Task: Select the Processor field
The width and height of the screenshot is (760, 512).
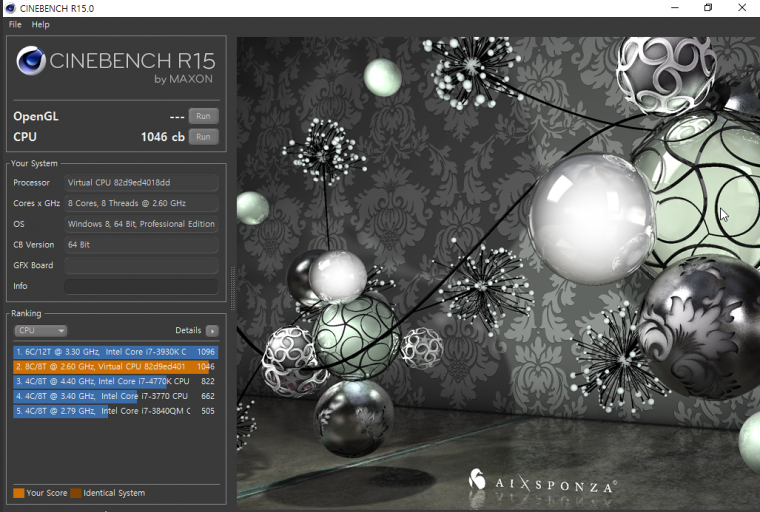Action: click(x=141, y=183)
